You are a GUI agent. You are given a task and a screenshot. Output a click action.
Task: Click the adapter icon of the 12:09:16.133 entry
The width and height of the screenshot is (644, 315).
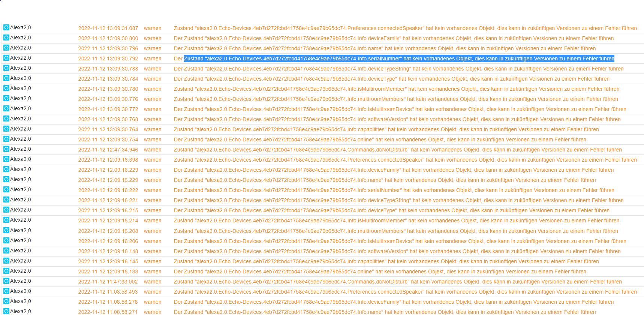coord(6,271)
